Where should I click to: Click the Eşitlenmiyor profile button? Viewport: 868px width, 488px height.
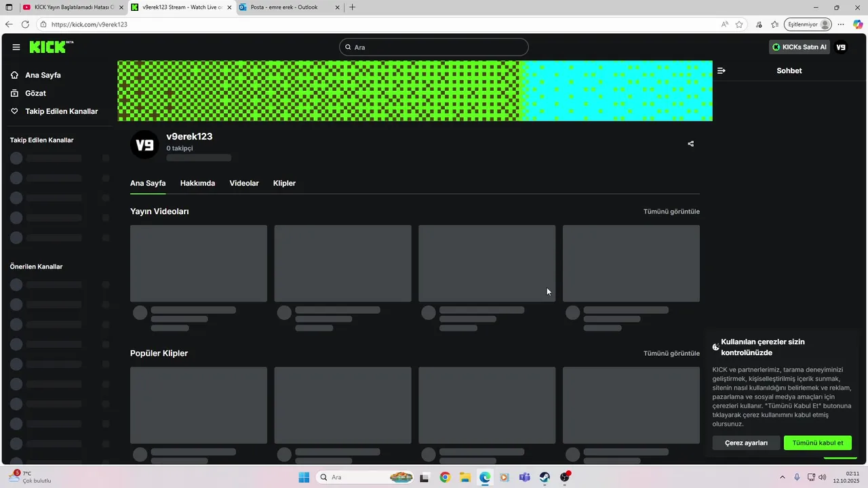pyautogui.click(x=808, y=24)
